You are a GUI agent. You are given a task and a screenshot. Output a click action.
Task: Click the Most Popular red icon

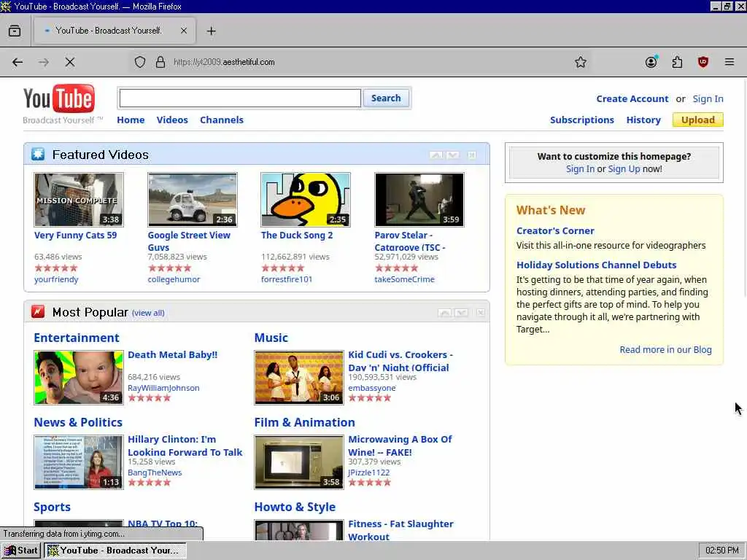click(38, 312)
